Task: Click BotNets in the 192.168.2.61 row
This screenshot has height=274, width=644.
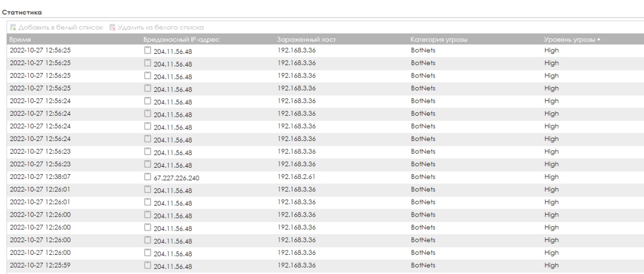Action: click(423, 177)
